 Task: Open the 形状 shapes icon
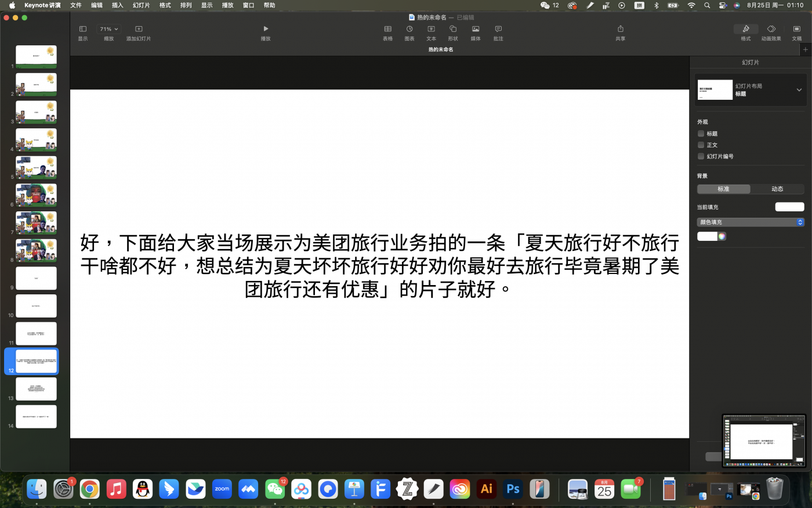pos(453,29)
